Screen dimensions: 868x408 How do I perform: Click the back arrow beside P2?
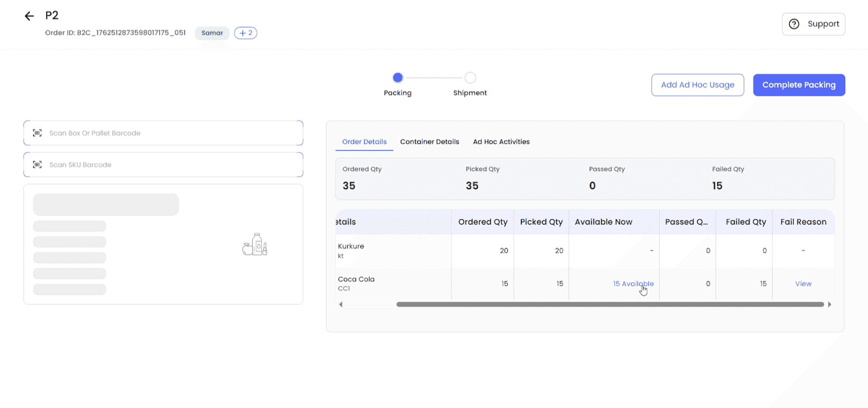coord(29,16)
